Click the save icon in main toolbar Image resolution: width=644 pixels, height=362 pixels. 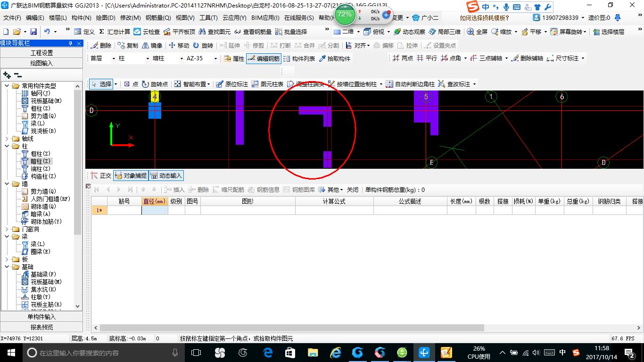[x=33, y=32]
